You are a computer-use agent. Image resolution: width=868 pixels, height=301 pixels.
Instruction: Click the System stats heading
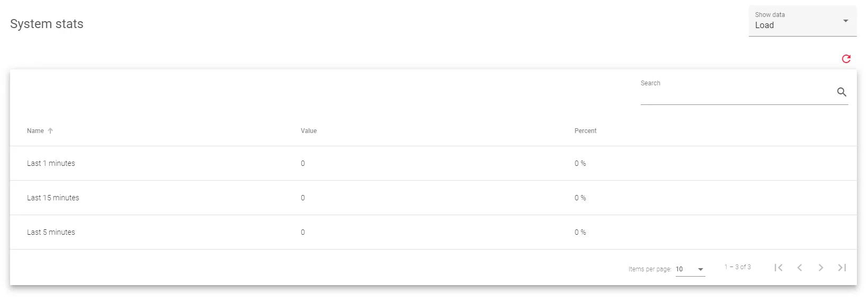(x=47, y=24)
